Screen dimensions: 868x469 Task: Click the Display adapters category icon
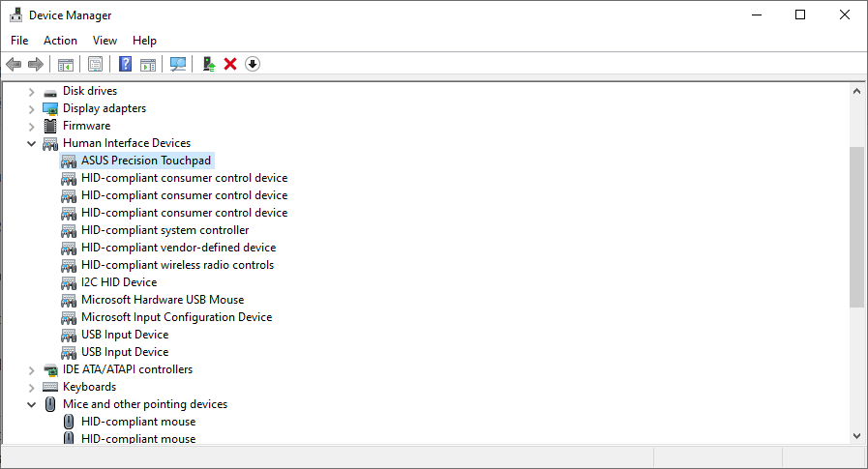click(50, 108)
